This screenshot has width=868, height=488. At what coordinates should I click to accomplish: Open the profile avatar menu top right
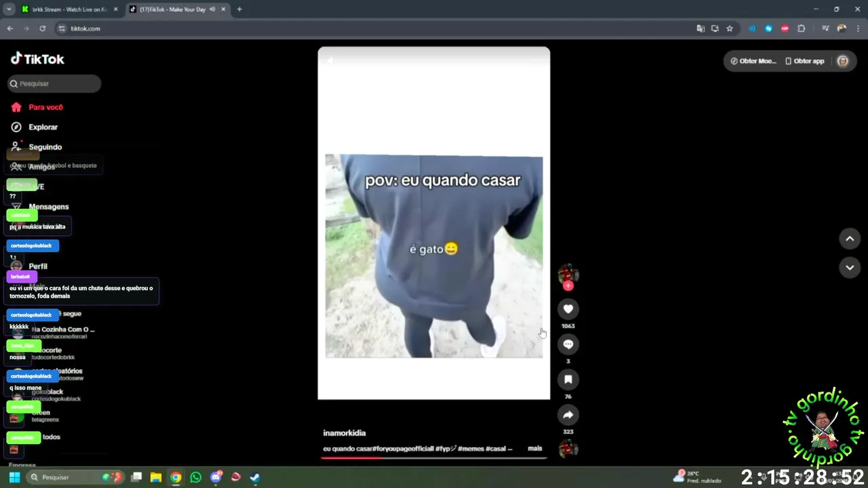(x=843, y=61)
